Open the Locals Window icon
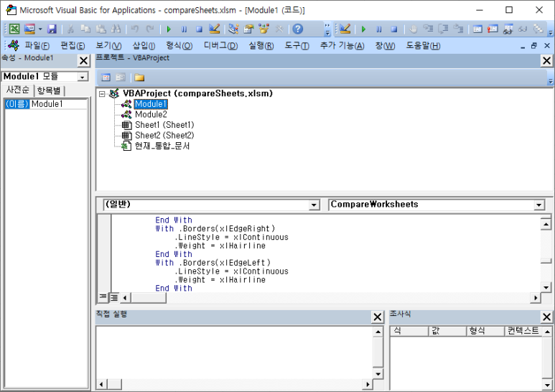Image resolution: width=555 pixels, height=392 pixels. pos(477,29)
